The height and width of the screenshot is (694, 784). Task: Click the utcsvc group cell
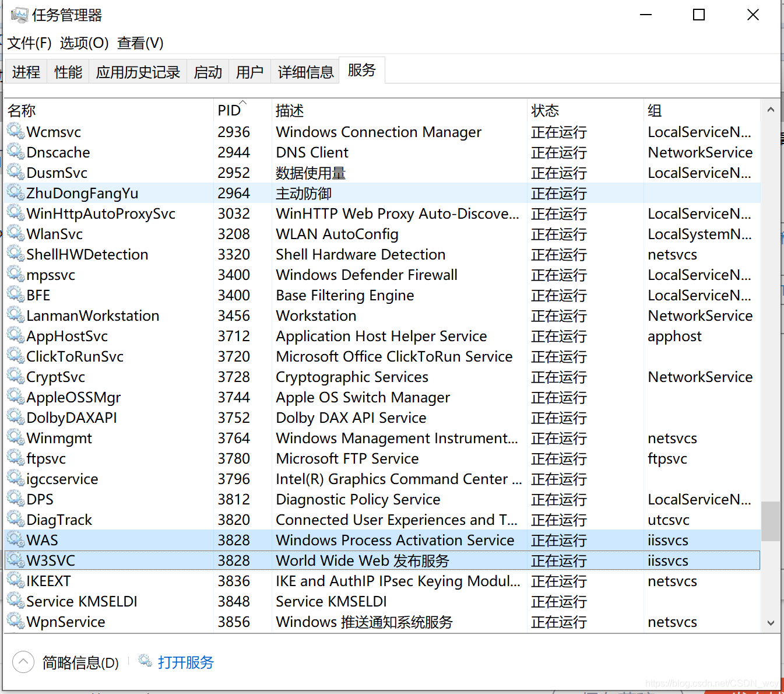pyautogui.click(x=669, y=520)
